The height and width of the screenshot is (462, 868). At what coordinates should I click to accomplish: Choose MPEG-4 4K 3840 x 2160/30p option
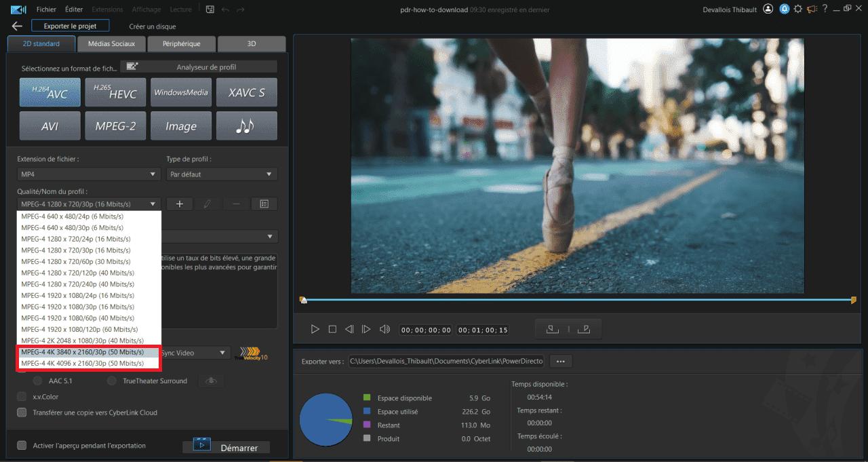82,352
